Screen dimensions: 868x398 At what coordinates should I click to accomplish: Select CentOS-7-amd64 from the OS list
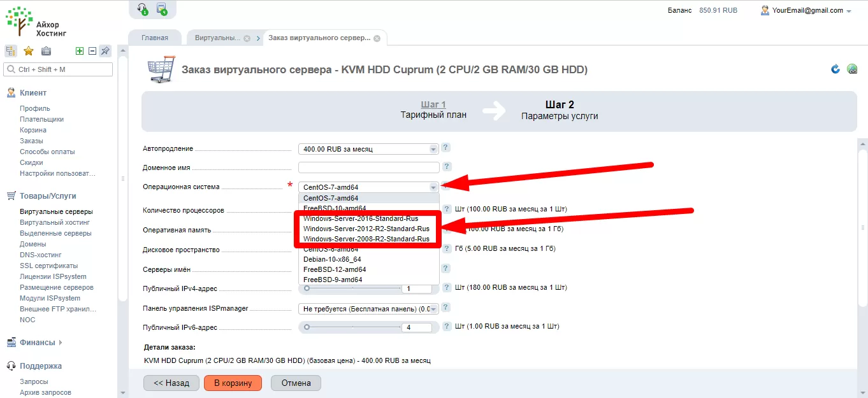tap(369, 198)
